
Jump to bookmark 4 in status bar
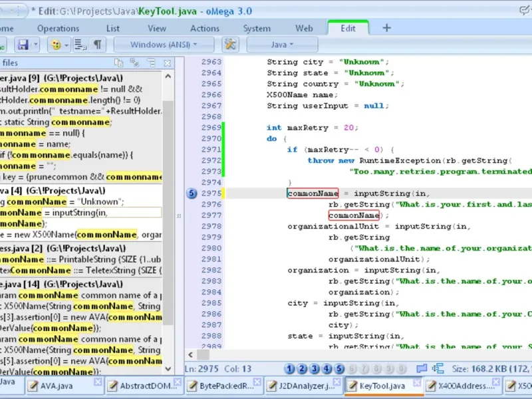(x=327, y=368)
